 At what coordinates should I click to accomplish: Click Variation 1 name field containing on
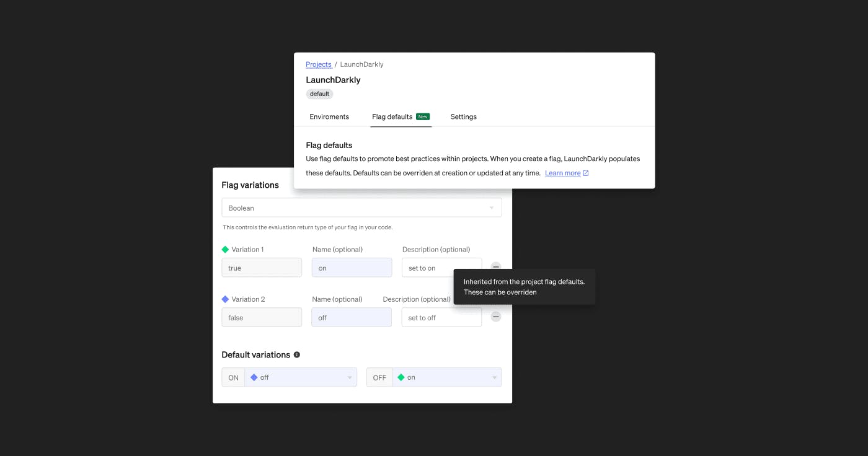coord(352,268)
